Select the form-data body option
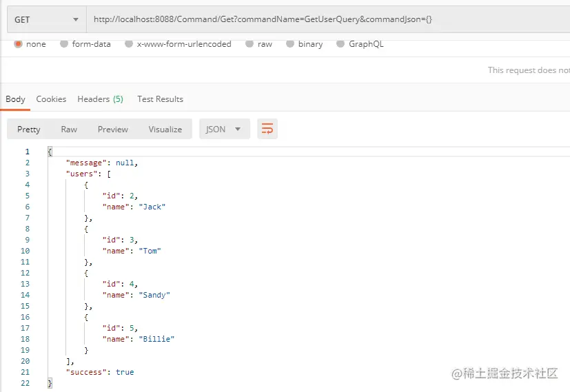Viewport: 570px width, 392px height. tap(85, 44)
